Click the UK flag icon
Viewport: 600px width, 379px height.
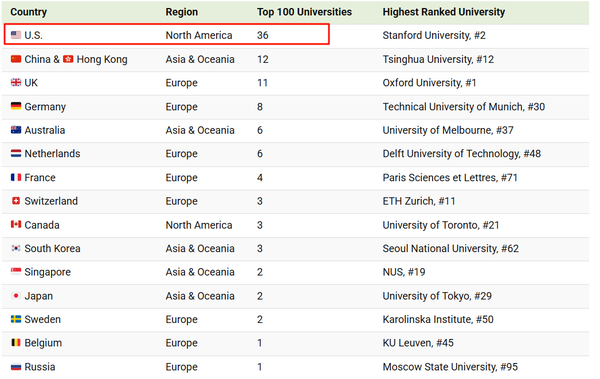click(16, 82)
